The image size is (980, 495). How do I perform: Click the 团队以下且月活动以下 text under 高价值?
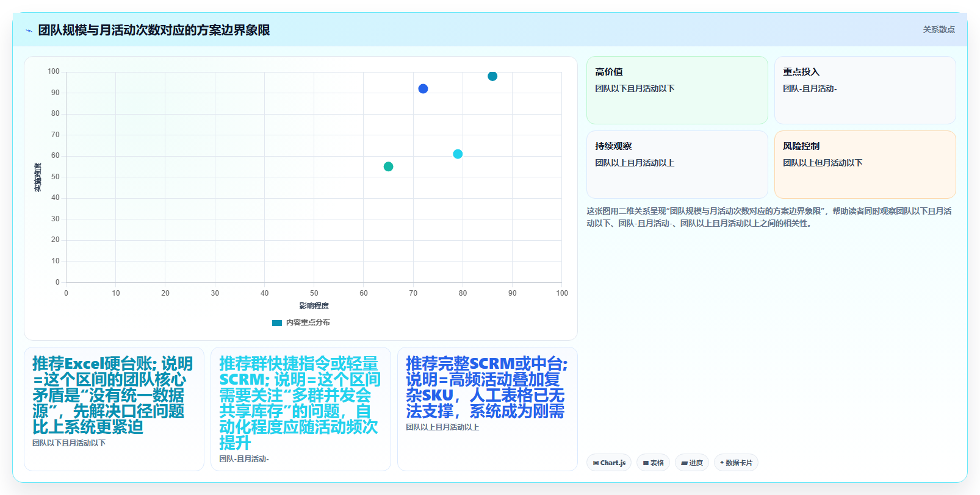tap(635, 88)
